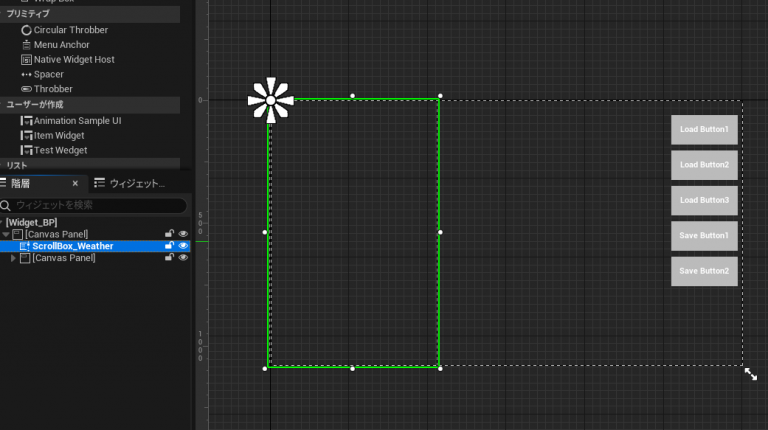Collapse the ユーザーが作成 palette category
The height and width of the screenshot is (430, 768).
(36, 105)
